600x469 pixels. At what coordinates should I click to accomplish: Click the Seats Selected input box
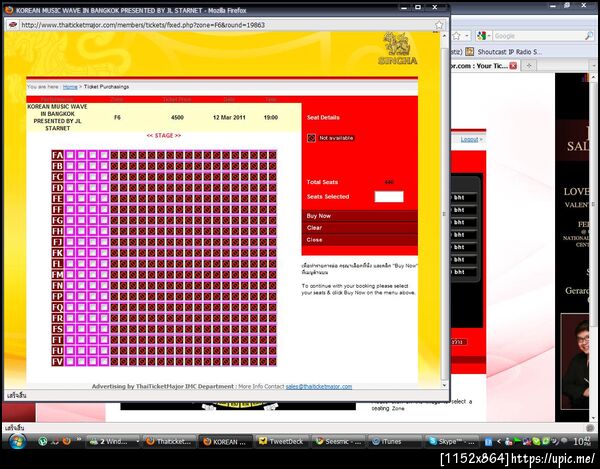point(389,197)
